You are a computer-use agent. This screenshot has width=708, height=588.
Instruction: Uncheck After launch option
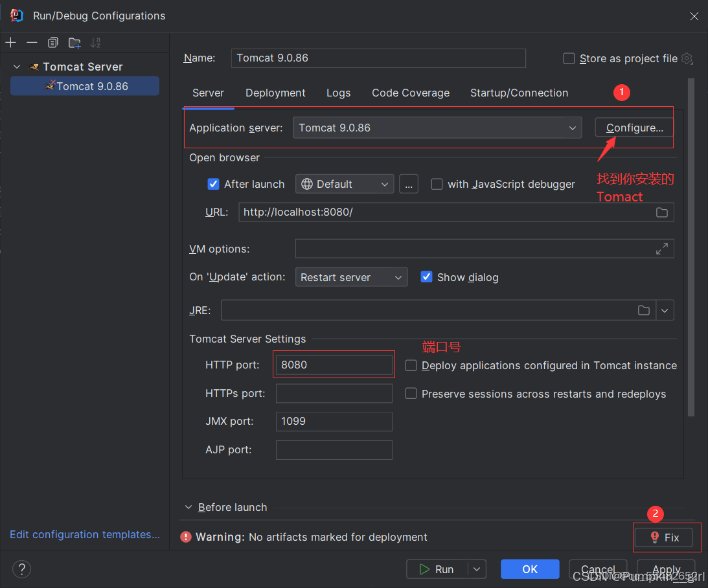[213, 184]
